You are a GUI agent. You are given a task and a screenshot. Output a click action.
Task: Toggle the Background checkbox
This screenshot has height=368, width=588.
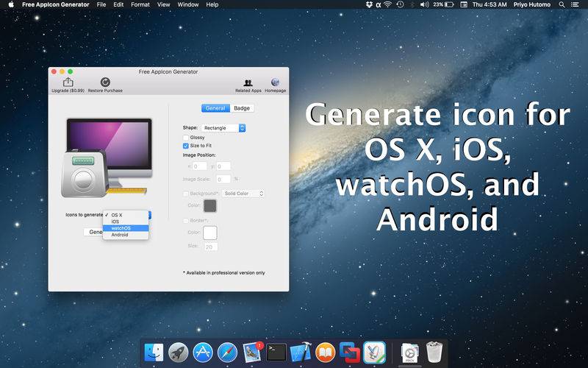(x=186, y=194)
